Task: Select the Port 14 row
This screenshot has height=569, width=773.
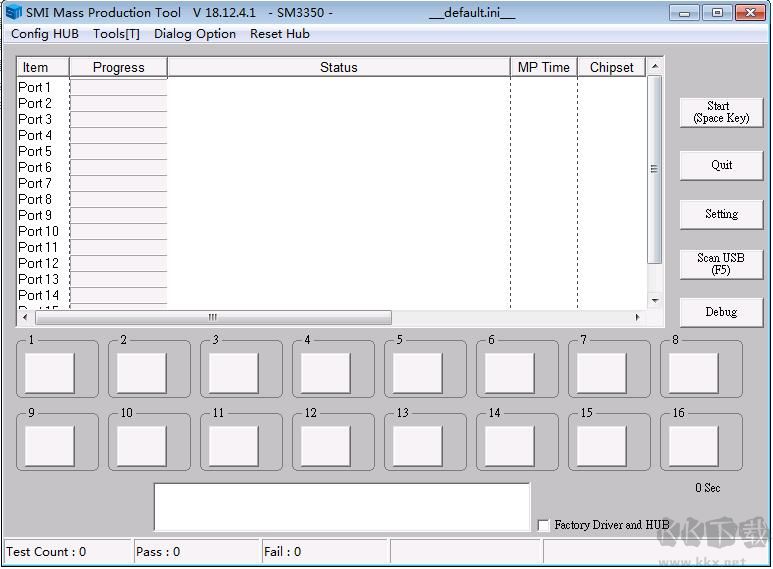Action: click(331, 296)
